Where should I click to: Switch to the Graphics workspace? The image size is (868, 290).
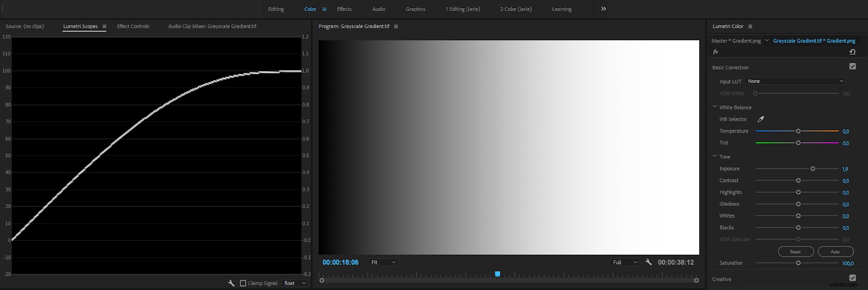click(x=416, y=9)
